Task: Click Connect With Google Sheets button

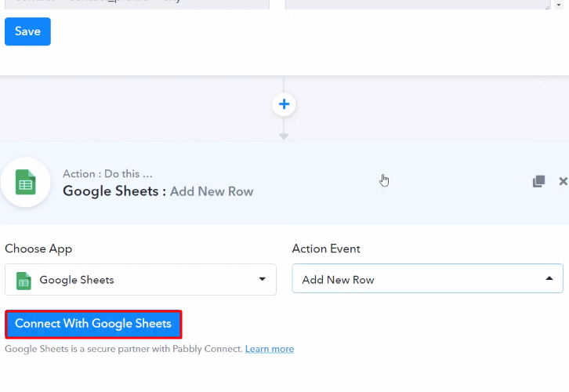Action: pyautogui.click(x=93, y=324)
